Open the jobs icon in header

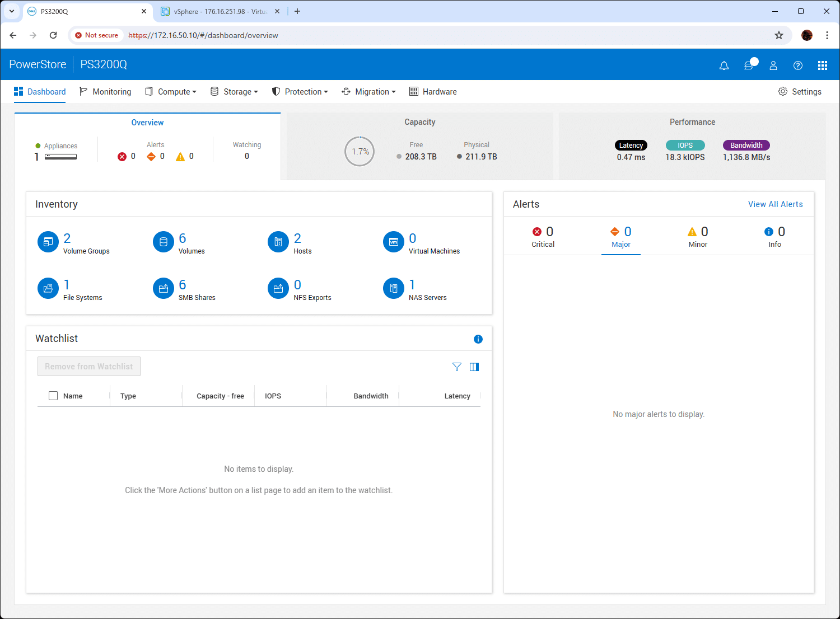(x=749, y=65)
